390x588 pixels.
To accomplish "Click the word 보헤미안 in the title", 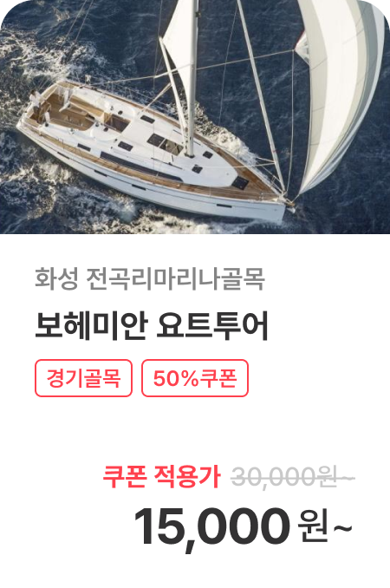I will pos(90,325).
